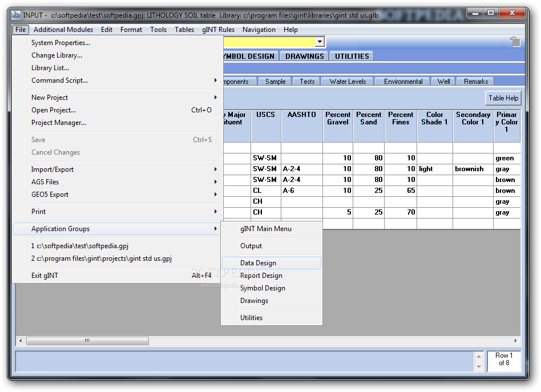541x392 pixels.
Task: Open the Navigation menu
Action: point(259,30)
